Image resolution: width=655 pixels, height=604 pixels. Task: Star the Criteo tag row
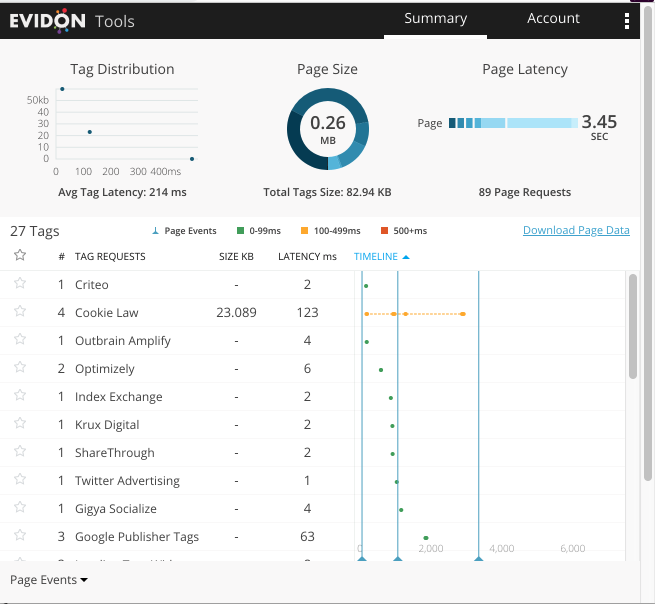[19, 284]
